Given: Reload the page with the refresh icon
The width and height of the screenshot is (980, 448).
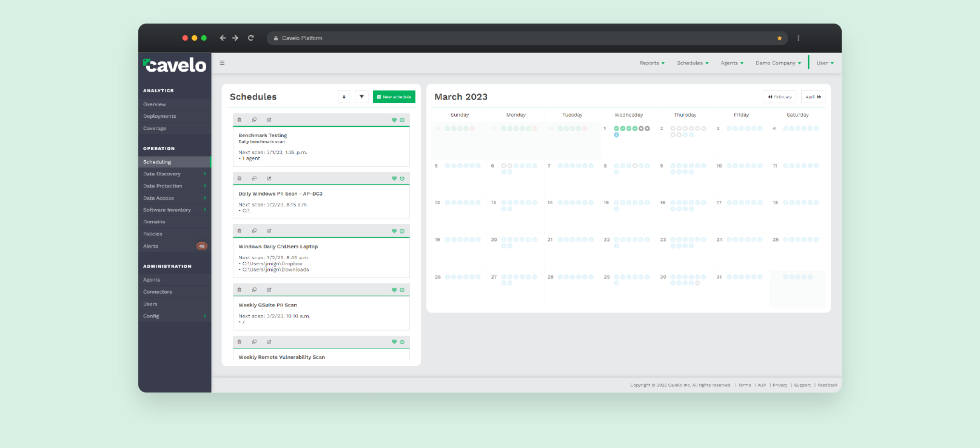Looking at the screenshot, I should pos(250,38).
